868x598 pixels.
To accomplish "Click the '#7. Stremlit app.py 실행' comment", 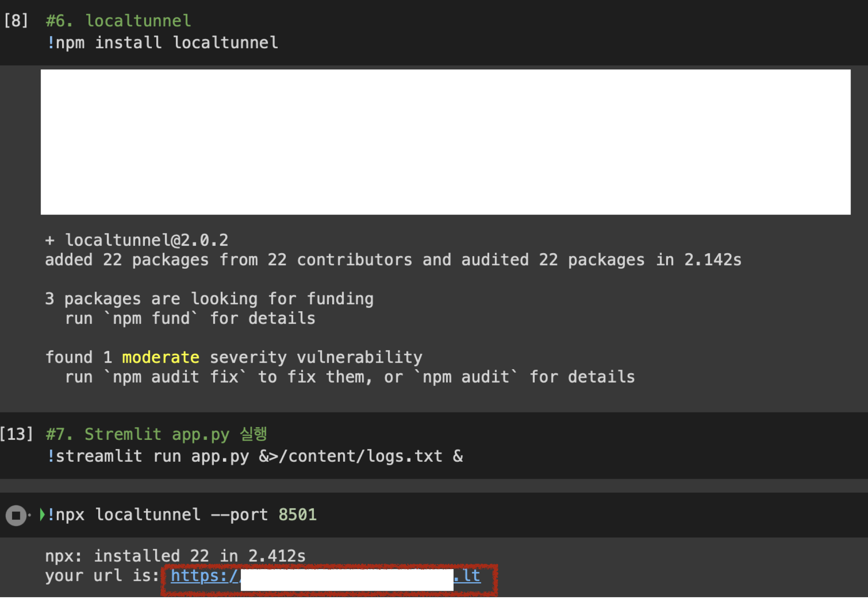I will coord(156,434).
